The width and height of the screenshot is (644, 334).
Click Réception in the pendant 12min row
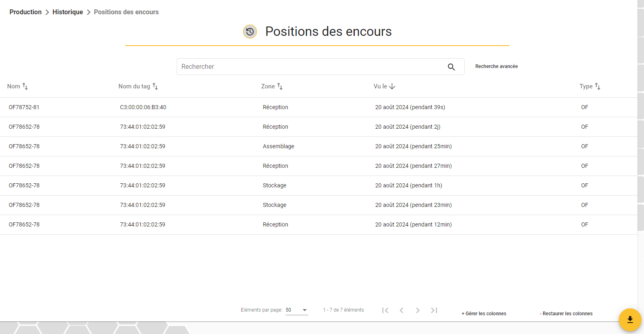pyautogui.click(x=275, y=225)
